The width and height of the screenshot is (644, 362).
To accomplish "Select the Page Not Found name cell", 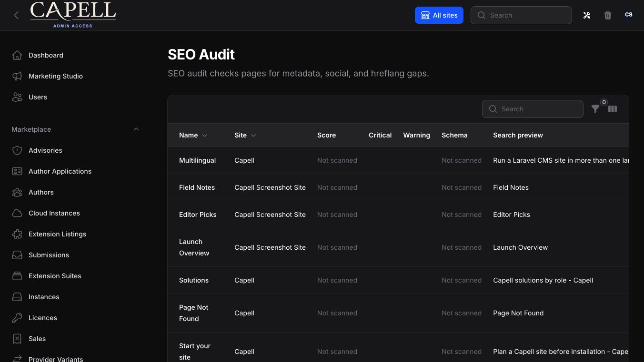I will [194, 313].
